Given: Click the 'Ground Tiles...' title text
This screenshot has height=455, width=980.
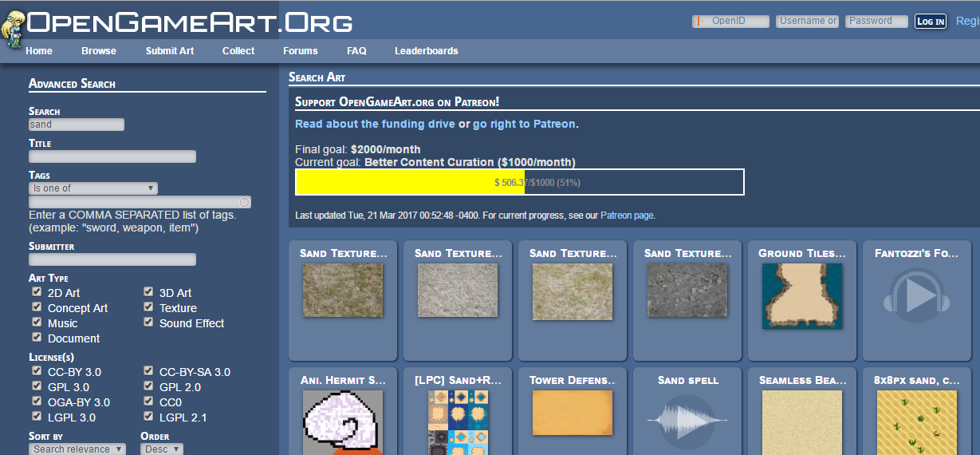Looking at the screenshot, I should pyautogui.click(x=802, y=254).
